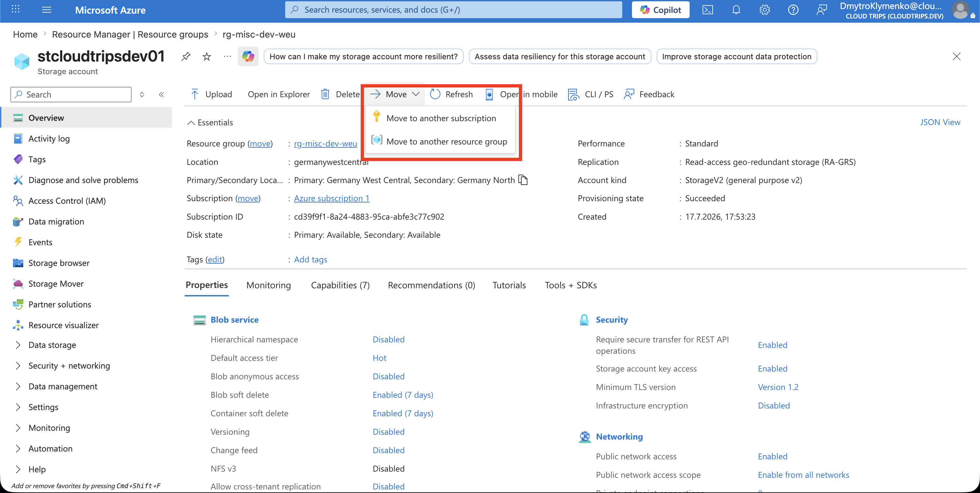Viewport: 980px width, 493px height.
Task: Click the Copilot icon beside title
Action: pyautogui.click(x=248, y=57)
